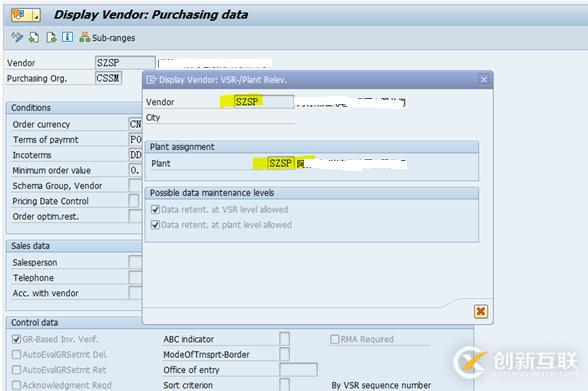
Task: Click the Incoterms field
Action: click(135, 155)
